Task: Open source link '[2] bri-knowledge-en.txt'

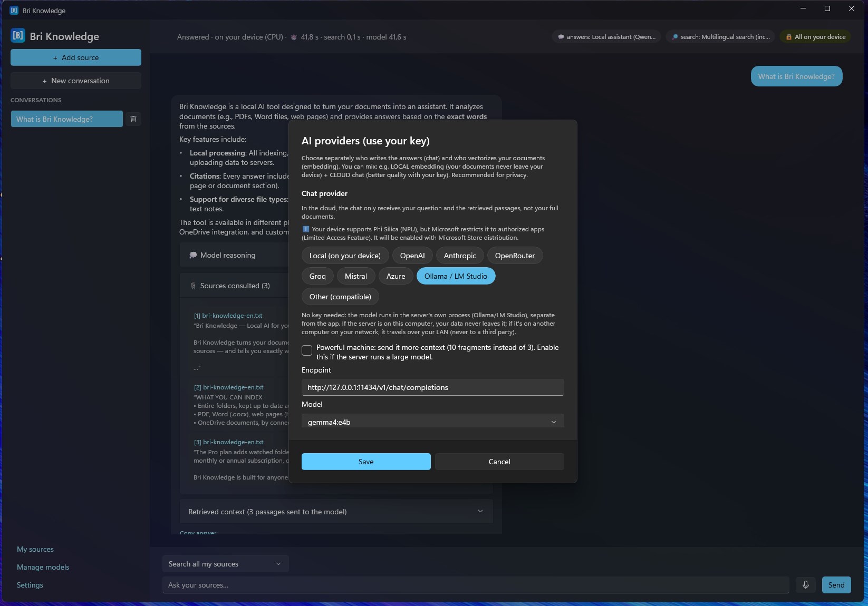Action: coord(229,387)
